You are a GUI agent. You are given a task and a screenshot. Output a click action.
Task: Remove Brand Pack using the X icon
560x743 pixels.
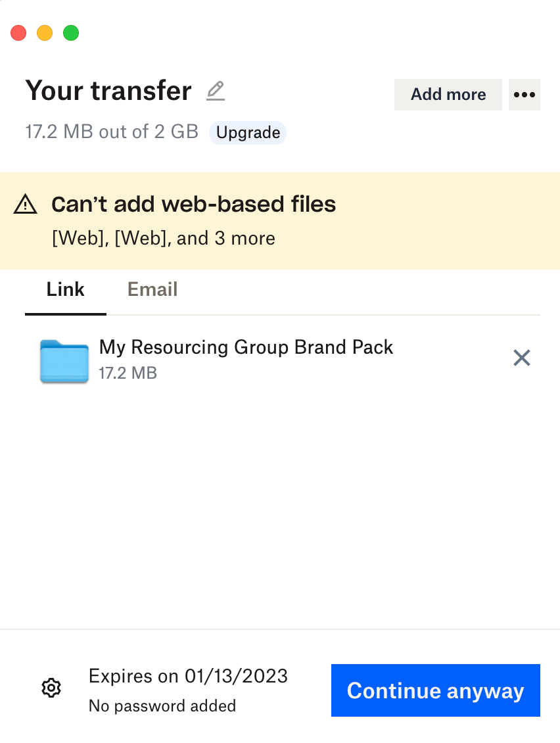click(x=521, y=358)
